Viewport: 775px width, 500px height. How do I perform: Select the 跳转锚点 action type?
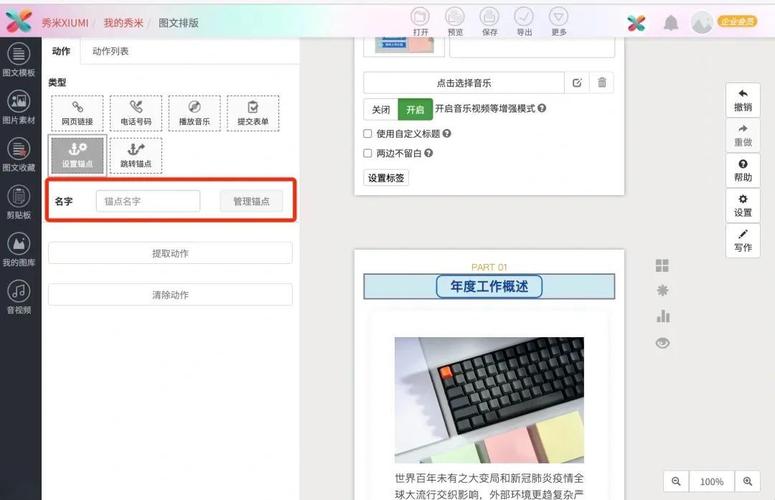click(136, 155)
